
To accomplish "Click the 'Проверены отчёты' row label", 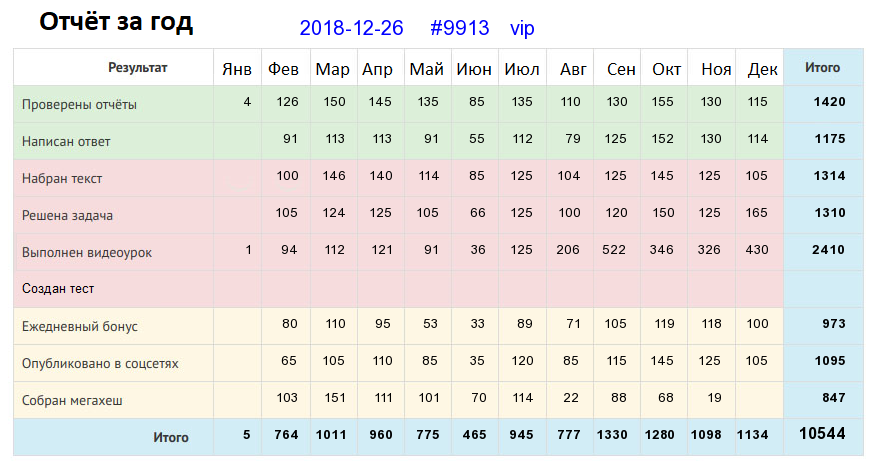I will tap(79, 104).
